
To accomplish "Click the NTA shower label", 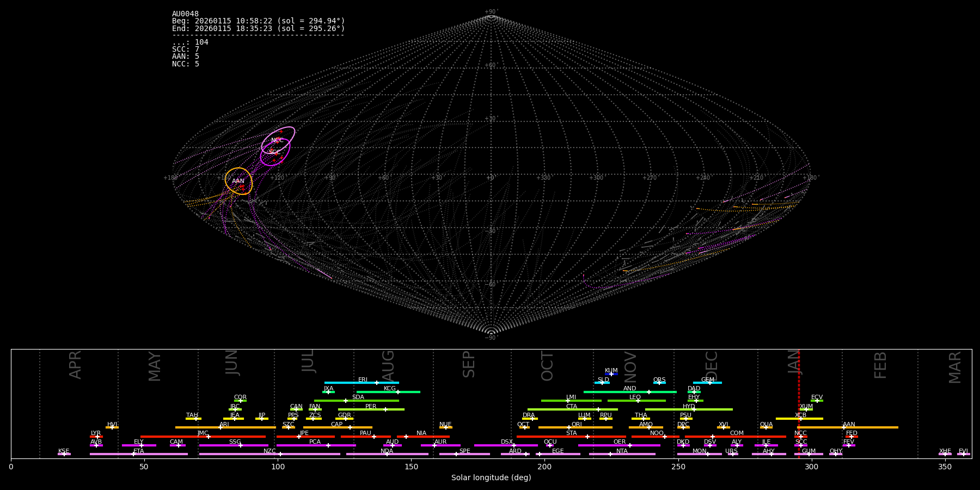I will (x=622, y=451).
